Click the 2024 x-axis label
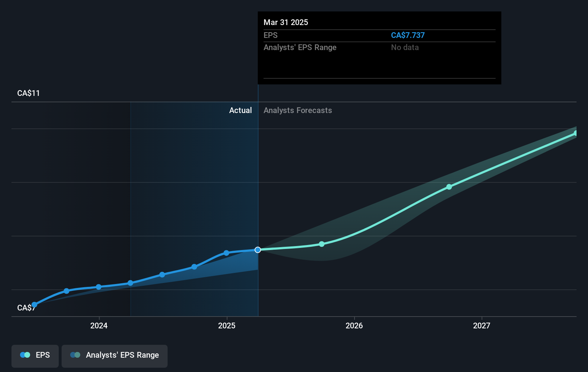588x372 pixels. point(99,325)
